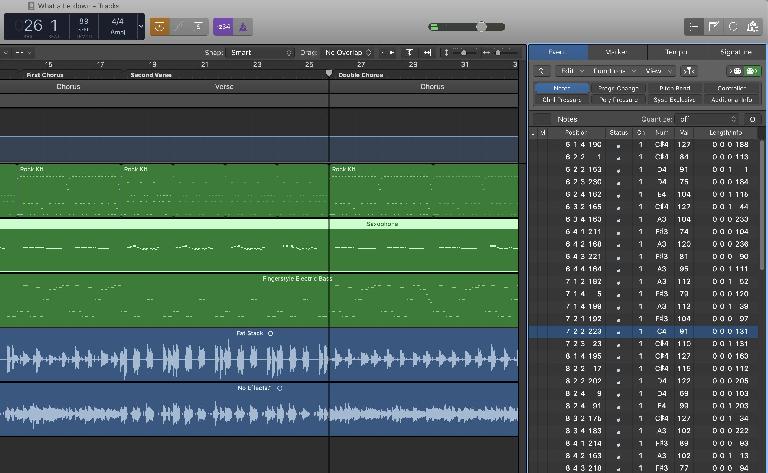Open the media Browsers icon
Screen dimensions: 768x473
tap(751, 27)
